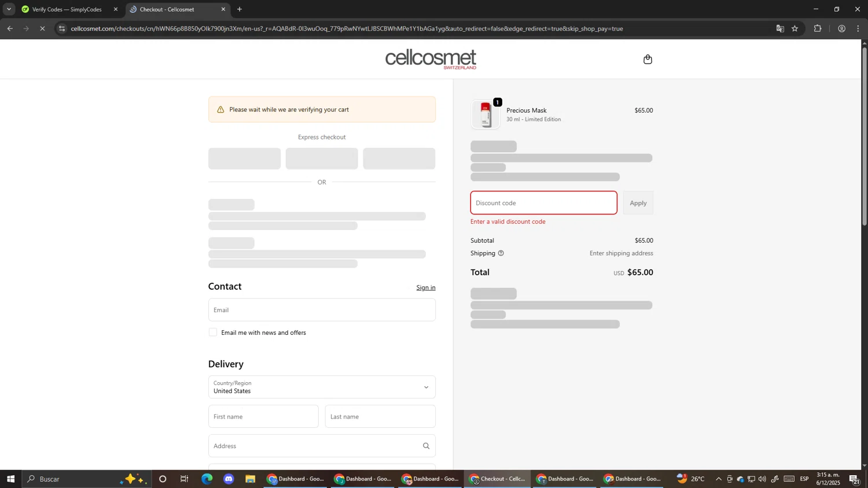
Task: Close the Verify Codes SimplyCodes tab
Action: point(116,9)
